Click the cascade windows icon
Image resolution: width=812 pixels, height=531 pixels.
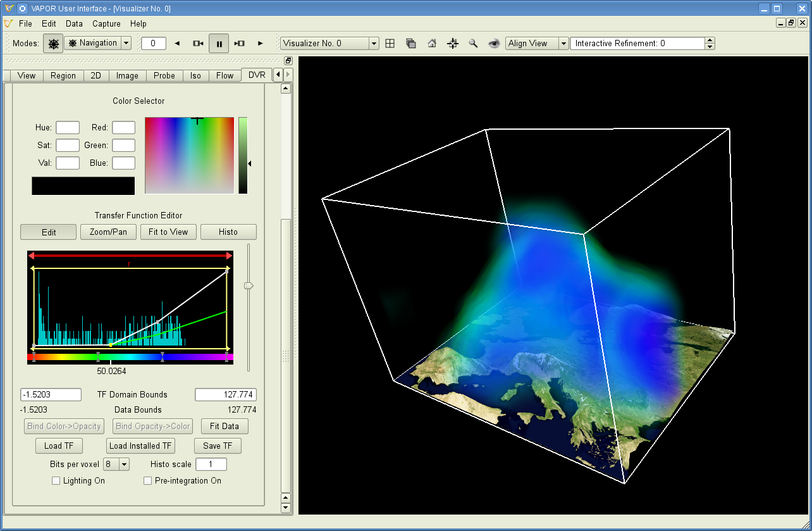pos(411,44)
